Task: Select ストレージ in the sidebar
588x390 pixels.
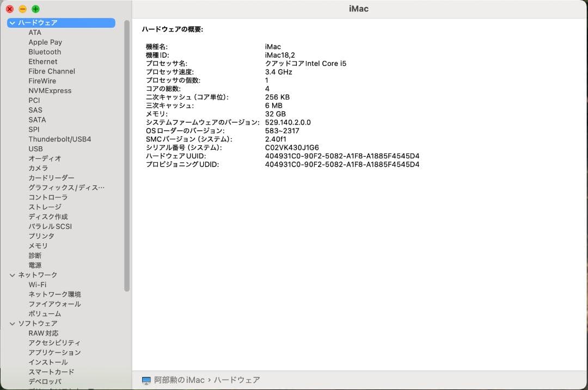Action: tap(45, 207)
